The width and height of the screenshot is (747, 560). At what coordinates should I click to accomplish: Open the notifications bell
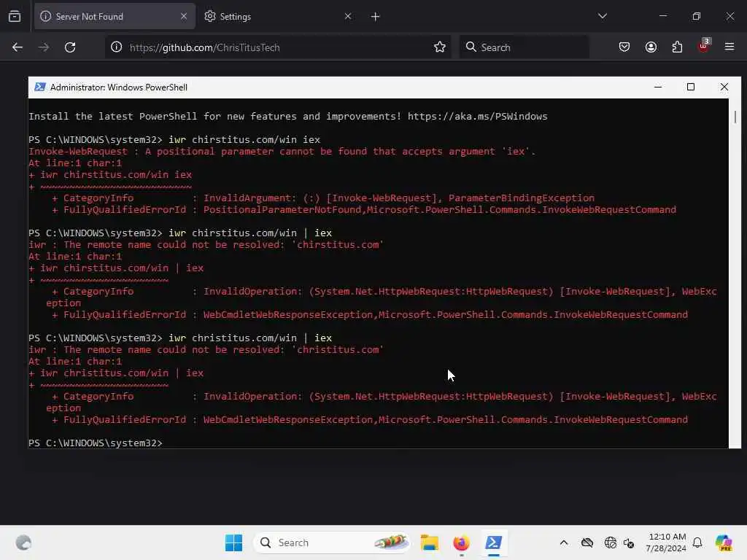(697, 542)
